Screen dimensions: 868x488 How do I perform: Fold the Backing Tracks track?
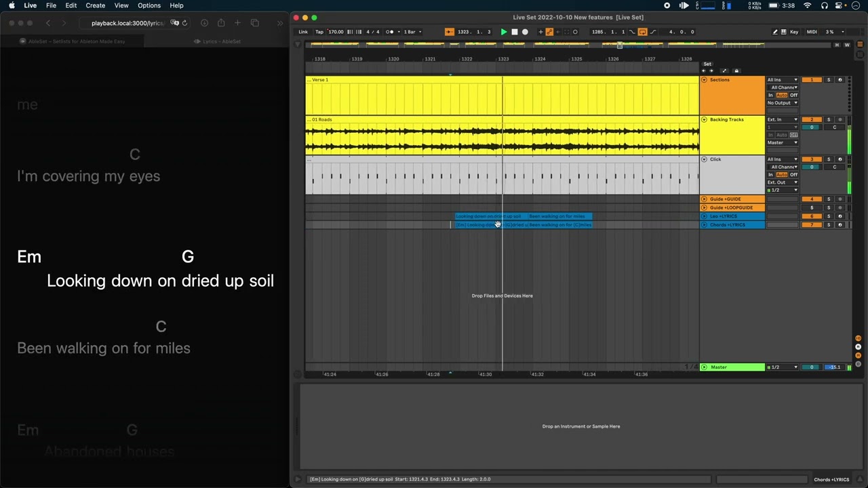tap(704, 120)
